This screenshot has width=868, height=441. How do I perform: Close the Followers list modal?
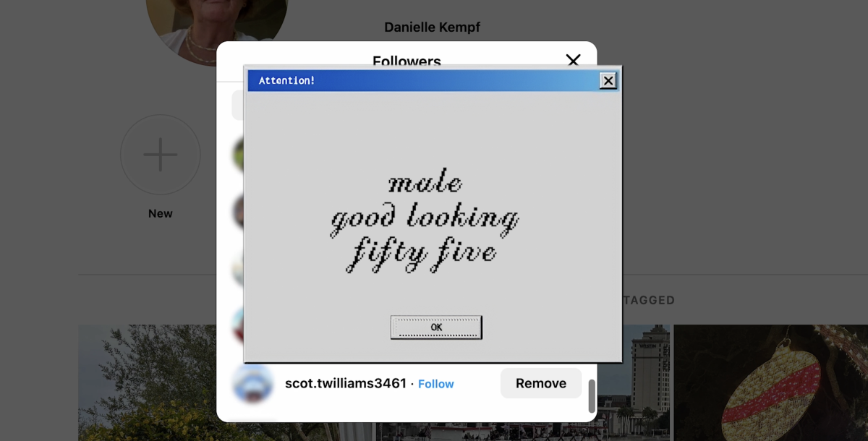click(573, 60)
